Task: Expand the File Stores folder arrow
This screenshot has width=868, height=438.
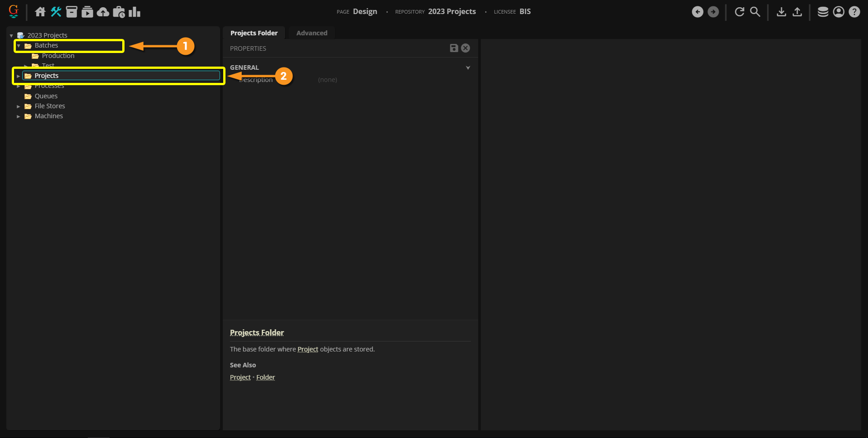Action: (x=18, y=106)
